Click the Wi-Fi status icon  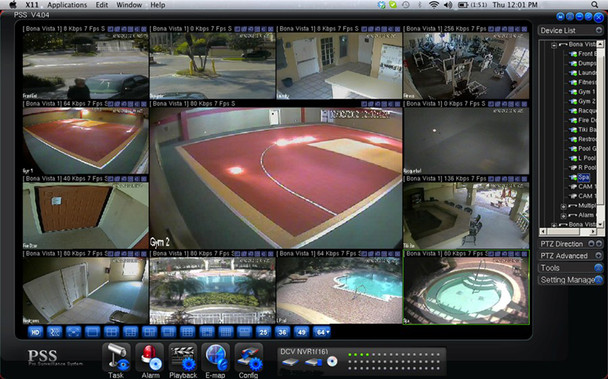[x=434, y=5]
